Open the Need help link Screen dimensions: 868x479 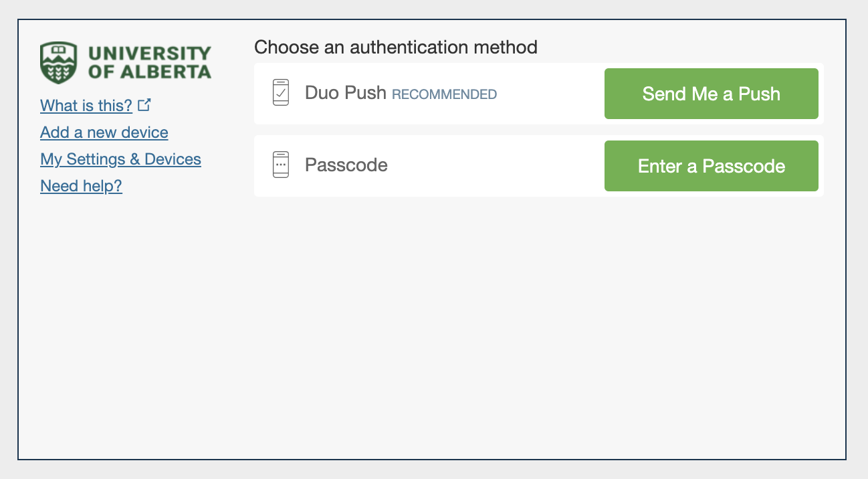click(81, 186)
